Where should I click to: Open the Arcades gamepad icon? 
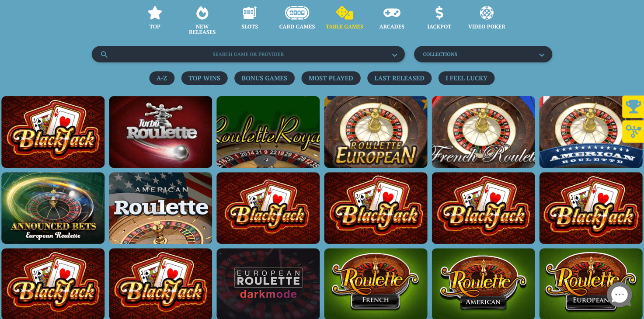tap(392, 13)
